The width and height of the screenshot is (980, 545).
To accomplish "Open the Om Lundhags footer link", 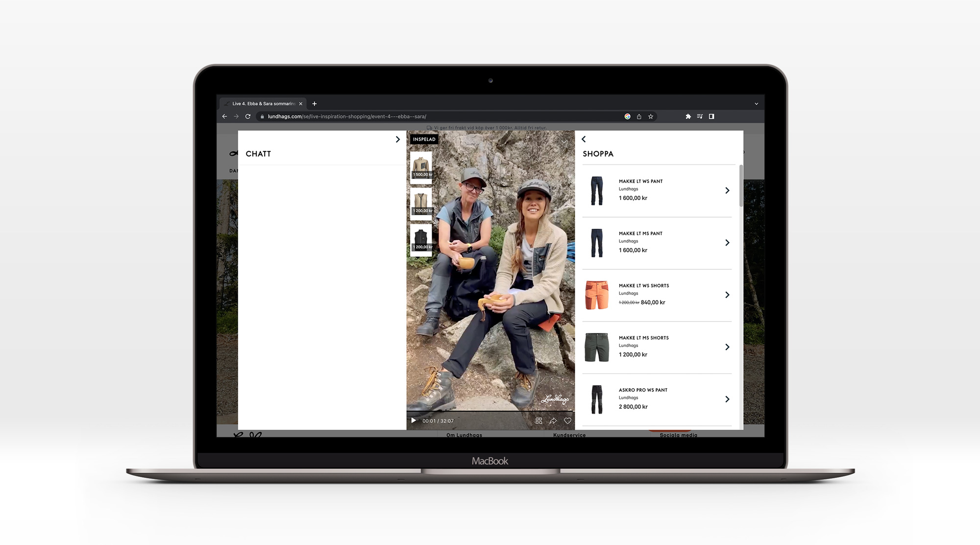I will [464, 435].
